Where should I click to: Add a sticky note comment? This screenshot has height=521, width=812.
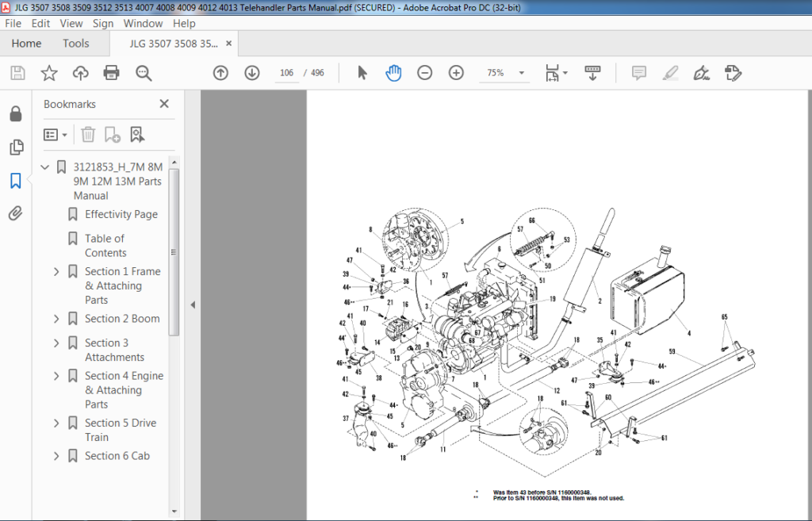639,73
